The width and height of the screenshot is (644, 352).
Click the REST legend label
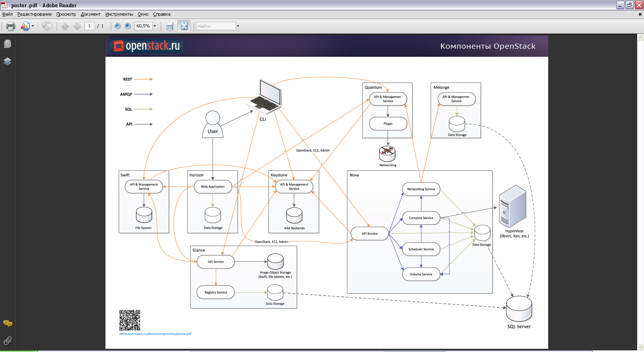point(128,79)
